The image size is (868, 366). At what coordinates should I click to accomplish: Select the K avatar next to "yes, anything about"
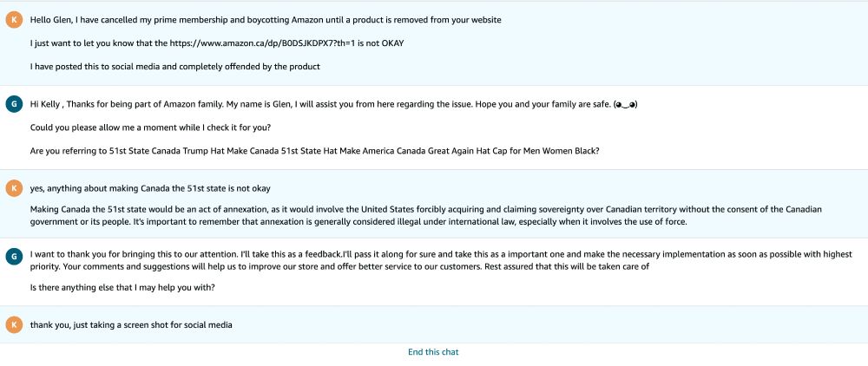[x=13, y=188]
